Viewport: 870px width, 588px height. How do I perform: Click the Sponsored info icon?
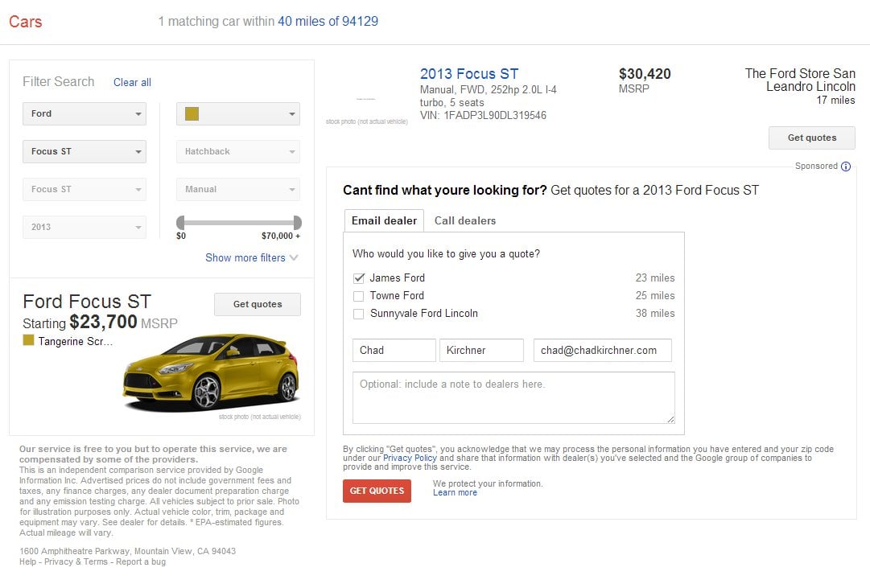(x=846, y=167)
